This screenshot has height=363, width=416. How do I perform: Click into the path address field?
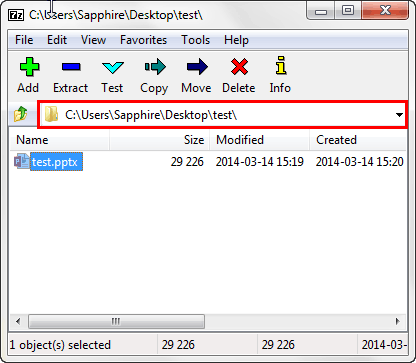pos(222,115)
